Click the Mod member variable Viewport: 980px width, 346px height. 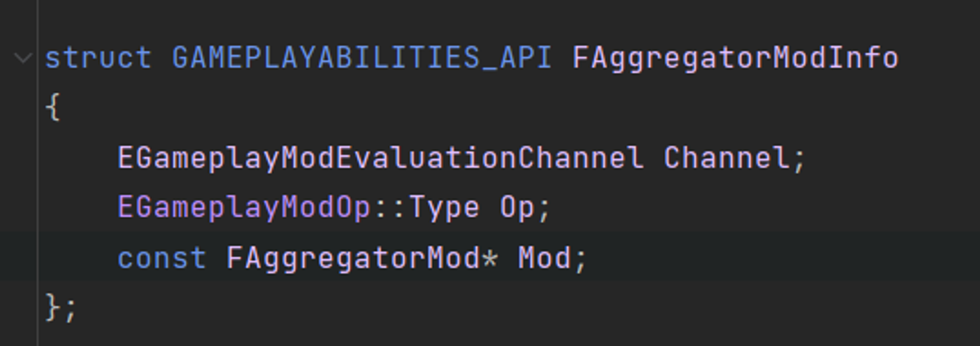point(544,257)
